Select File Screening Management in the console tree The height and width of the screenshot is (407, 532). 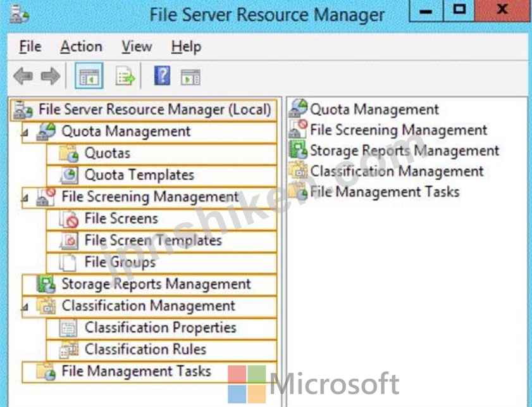point(149,197)
